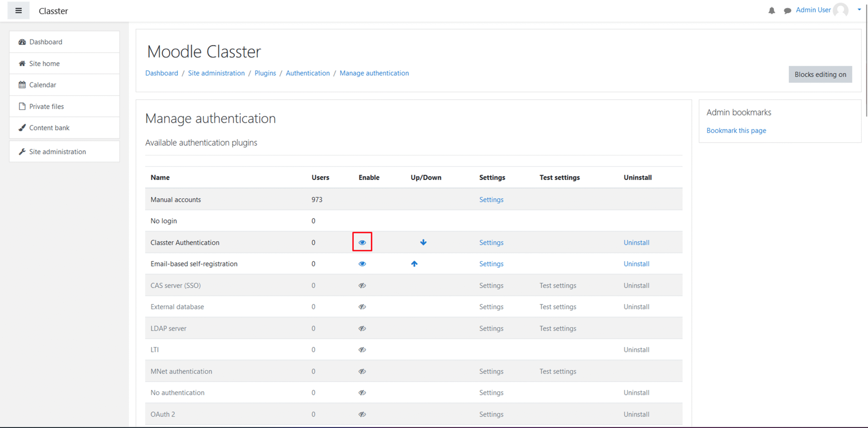Click the Admin User name link
Screen dimensions: 868x428
[x=813, y=10]
